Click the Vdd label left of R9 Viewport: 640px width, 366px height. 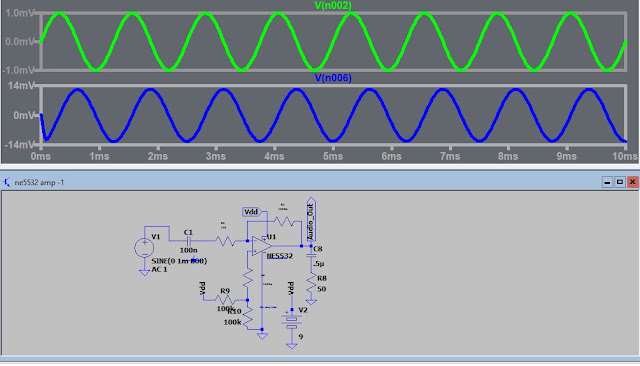coord(202,288)
